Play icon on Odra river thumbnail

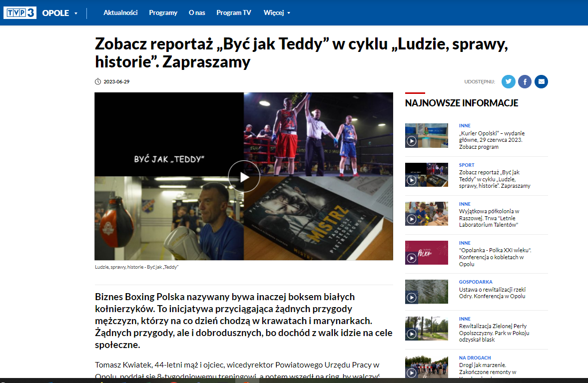coord(411,297)
